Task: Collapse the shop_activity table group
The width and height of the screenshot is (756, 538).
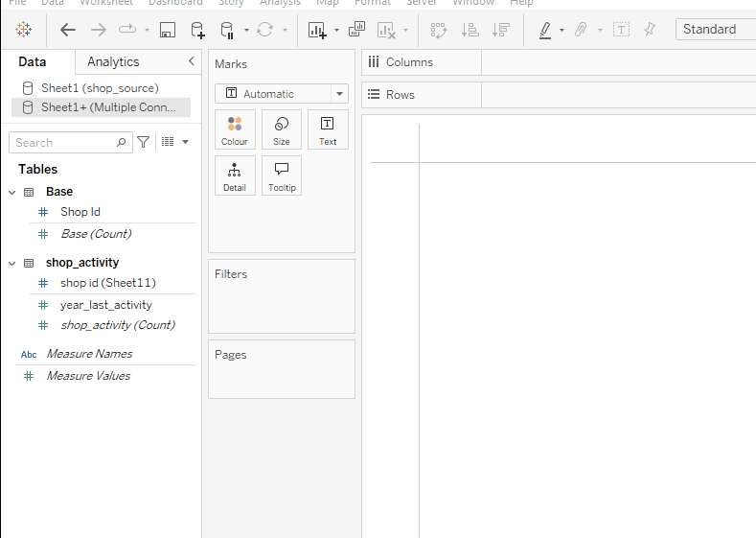Action: click(x=12, y=263)
